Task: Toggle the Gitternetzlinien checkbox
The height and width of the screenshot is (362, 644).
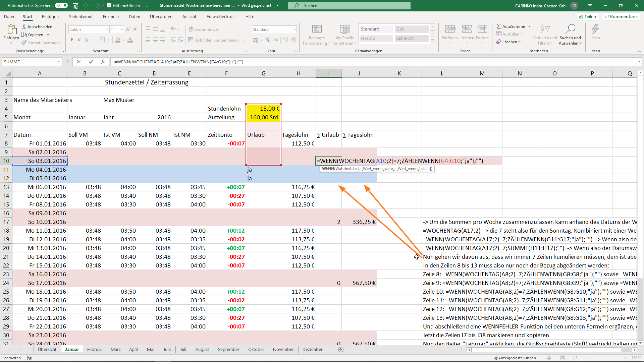Action: pyautogui.click(x=109, y=5)
